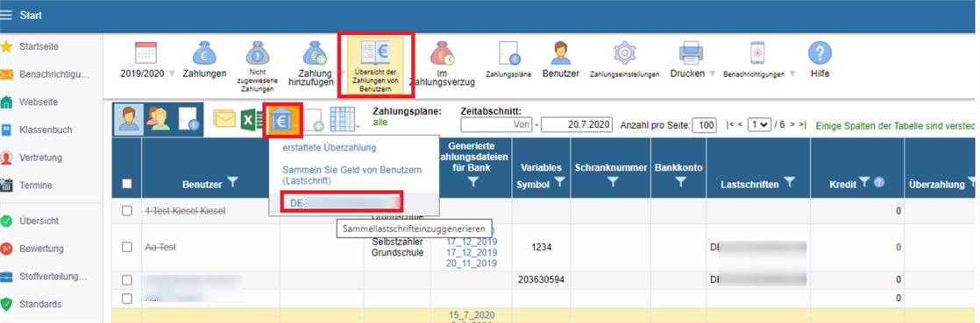Open the bank euro icon dropdown
980x323 pixels.
pos(283,120)
